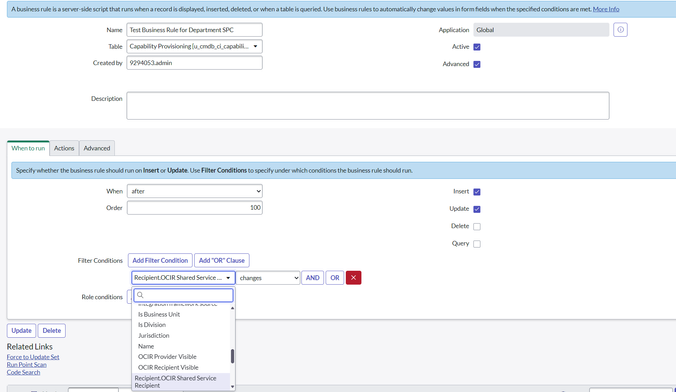Enable the Delete checkbox
This screenshot has width=676, height=392.
coord(477,226)
